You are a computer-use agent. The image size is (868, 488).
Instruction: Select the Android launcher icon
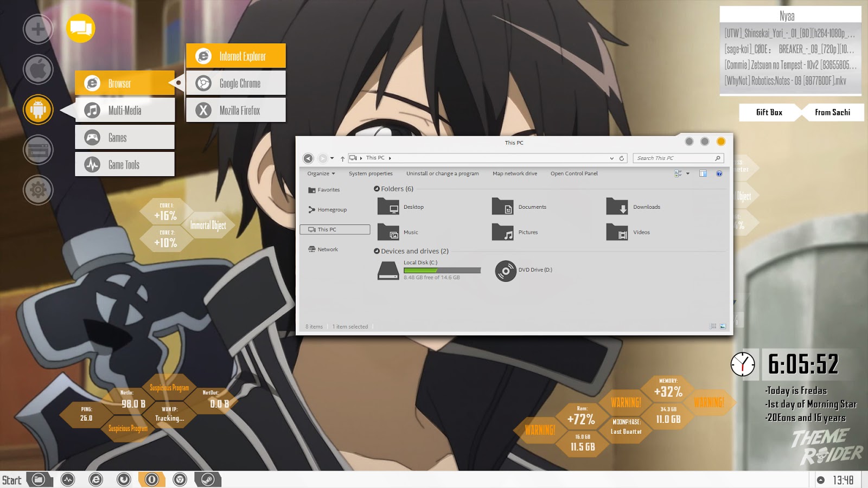tap(37, 110)
